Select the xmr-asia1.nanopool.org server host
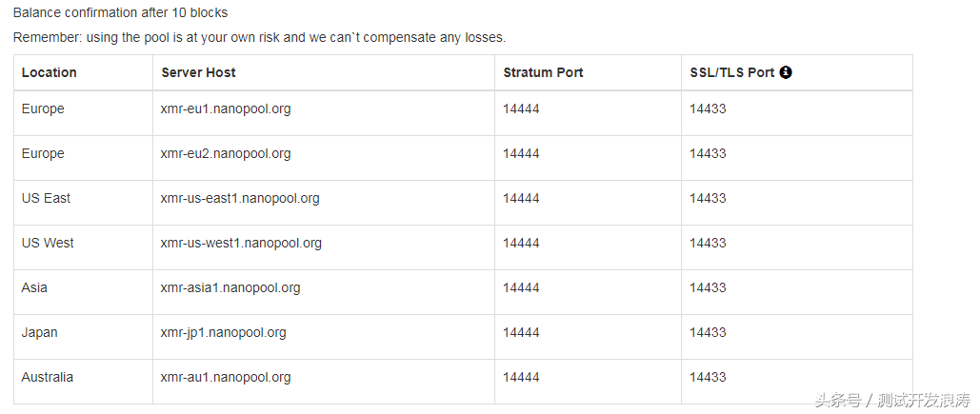Viewport: 980px width, 414px height. [x=230, y=287]
